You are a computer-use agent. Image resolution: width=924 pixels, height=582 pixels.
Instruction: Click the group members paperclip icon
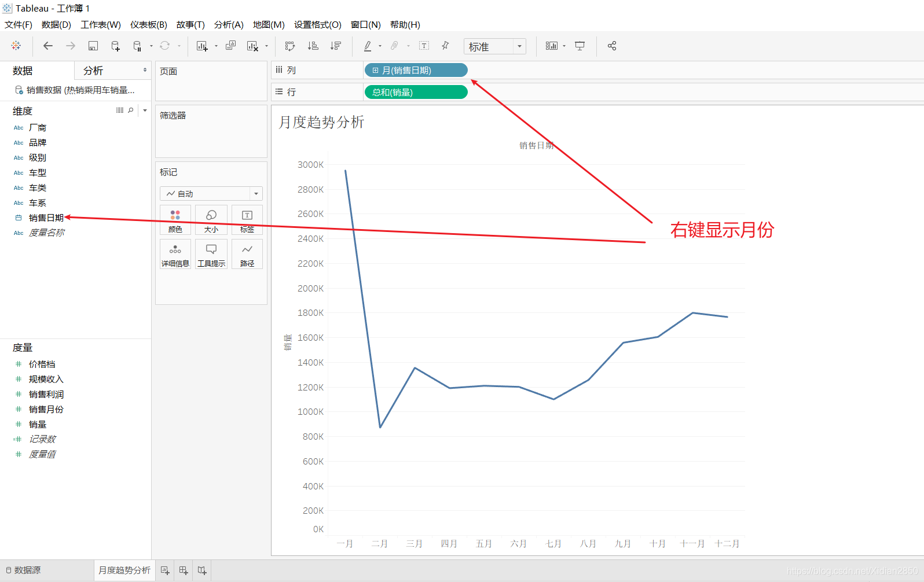pos(395,46)
